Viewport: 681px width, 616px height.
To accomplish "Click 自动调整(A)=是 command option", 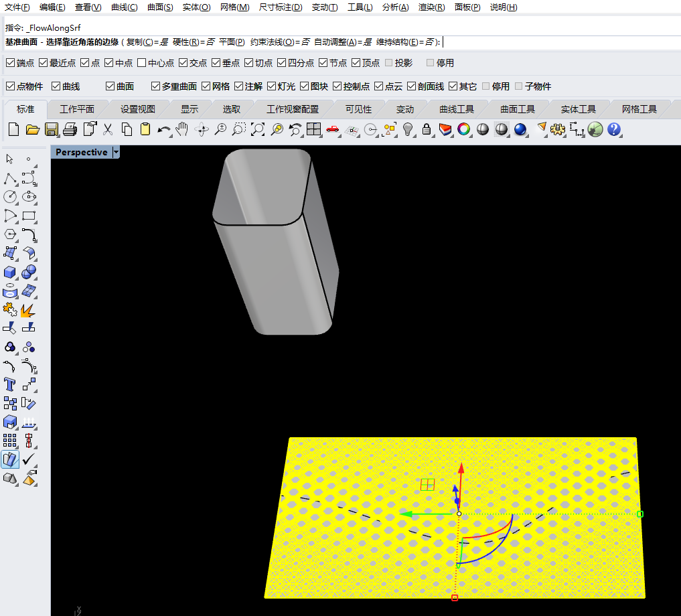I will pyautogui.click(x=343, y=42).
